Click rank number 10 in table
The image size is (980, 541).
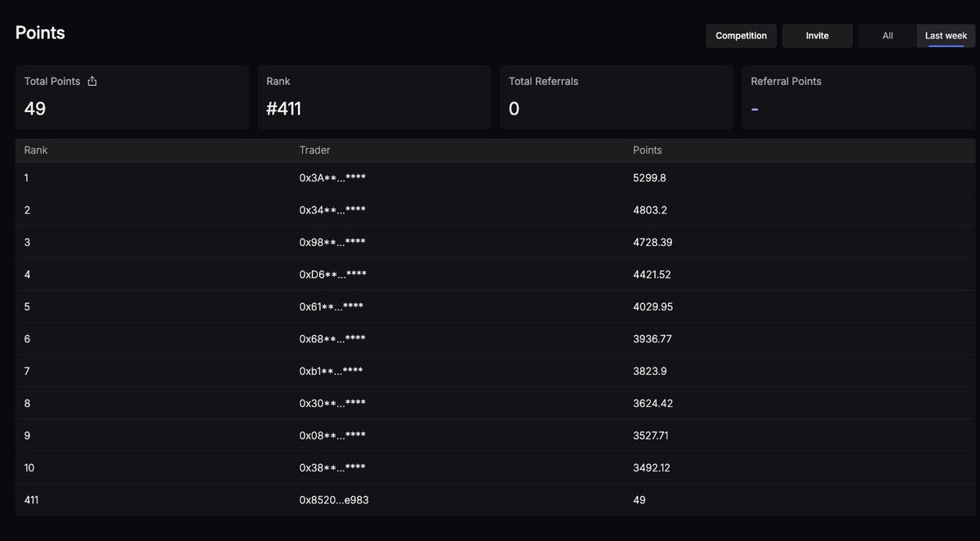point(29,468)
